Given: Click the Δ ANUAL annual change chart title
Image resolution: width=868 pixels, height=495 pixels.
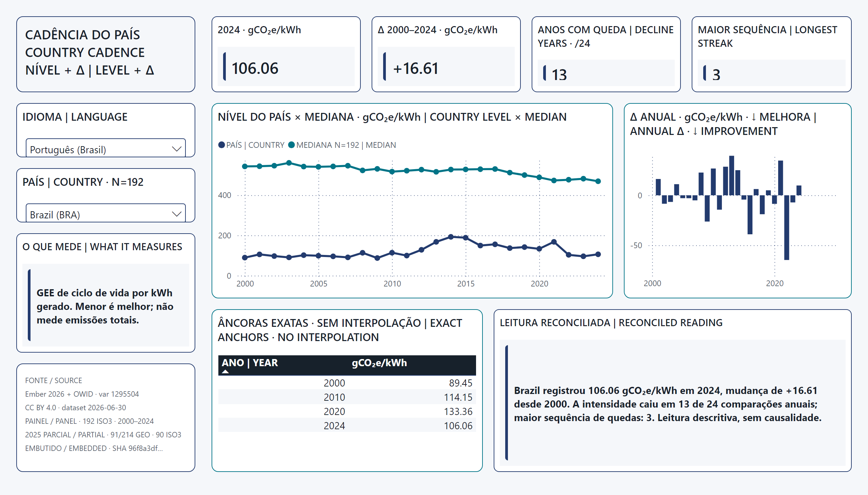Looking at the screenshot, I should tap(723, 124).
